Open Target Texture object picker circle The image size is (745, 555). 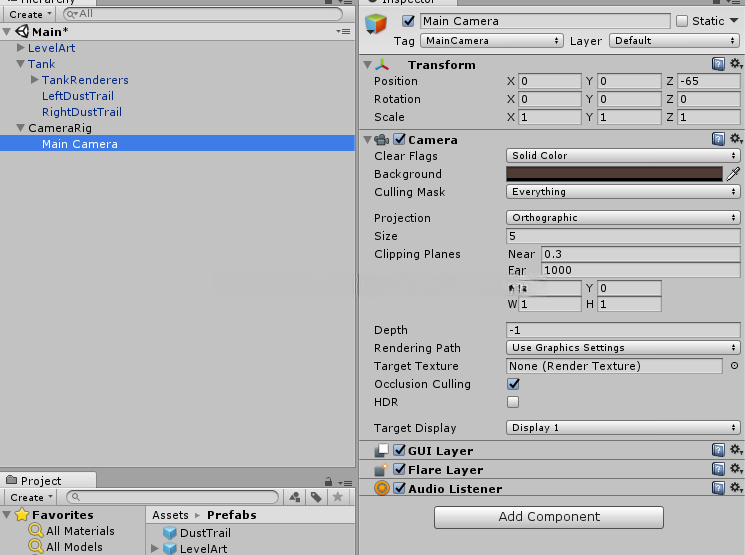(x=734, y=365)
